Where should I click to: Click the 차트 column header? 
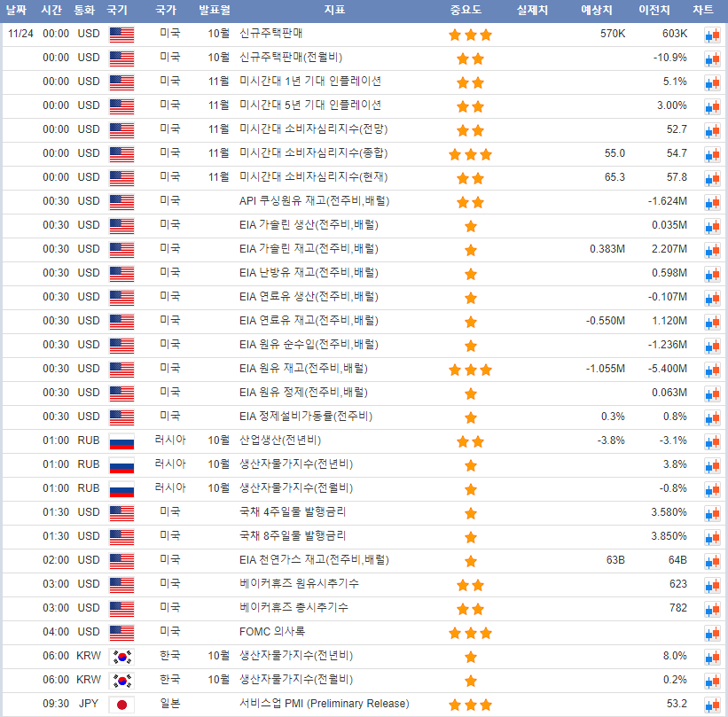[x=702, y=11]
